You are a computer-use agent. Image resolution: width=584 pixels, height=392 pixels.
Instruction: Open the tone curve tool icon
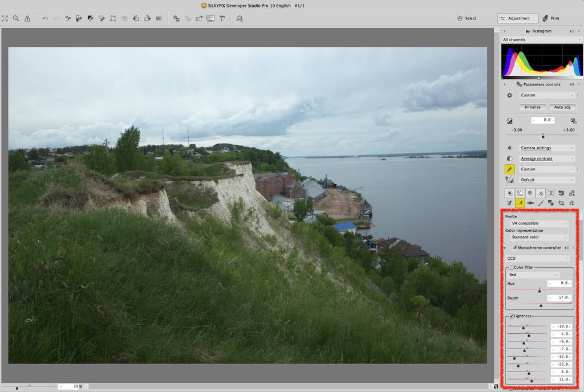[x=520, y=193]
